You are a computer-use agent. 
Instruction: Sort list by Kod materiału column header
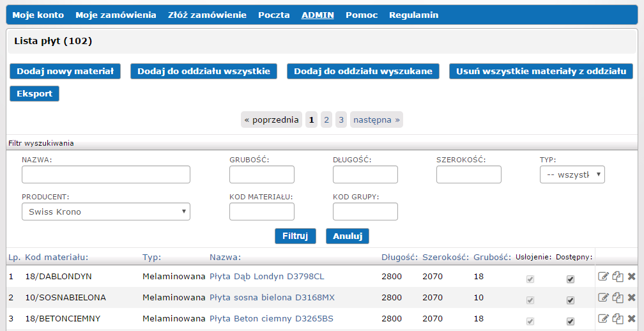(56, 257)
